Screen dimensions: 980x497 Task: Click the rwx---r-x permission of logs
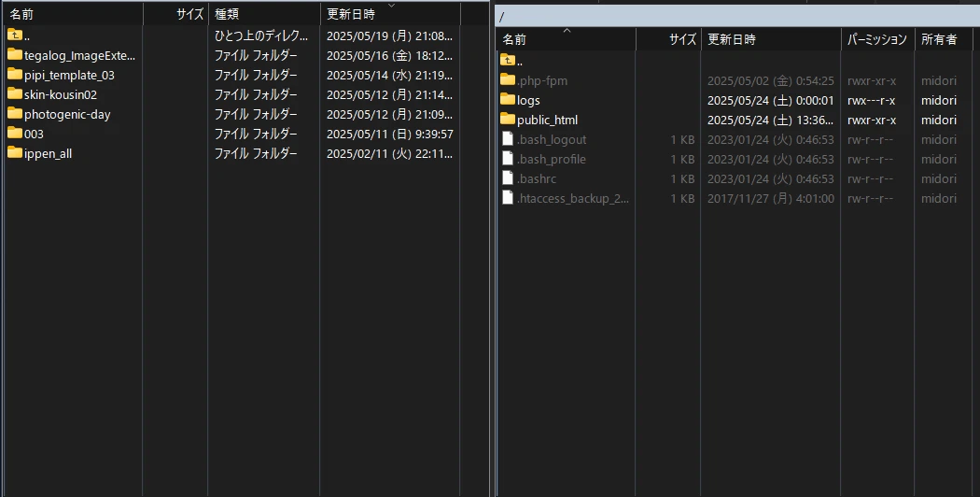(871, 100)
